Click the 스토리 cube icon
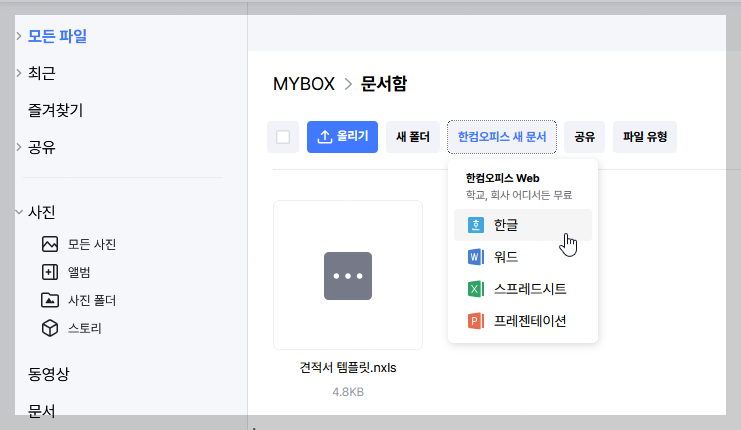 tap(50, 328)
